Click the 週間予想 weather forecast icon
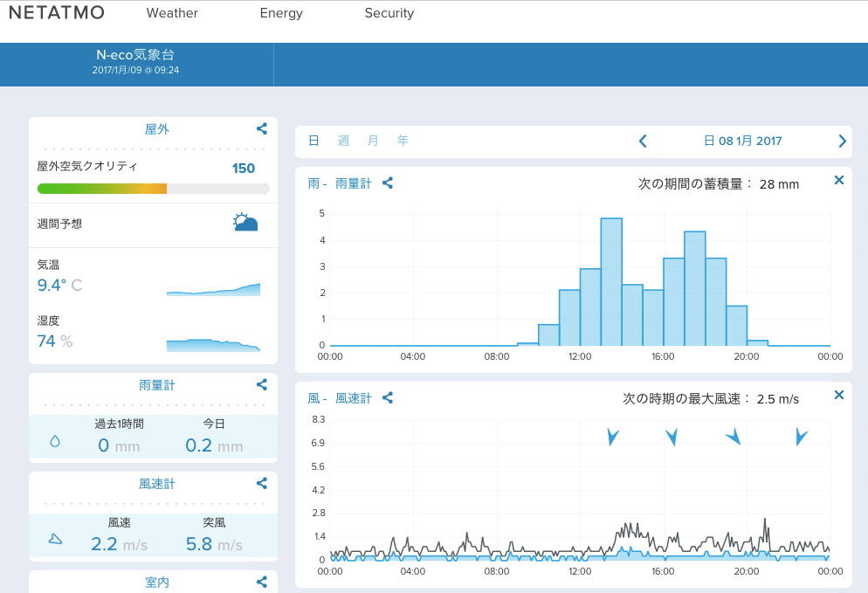Image resolution: width=868 pixels, height=593 pixels. (245, 222)
